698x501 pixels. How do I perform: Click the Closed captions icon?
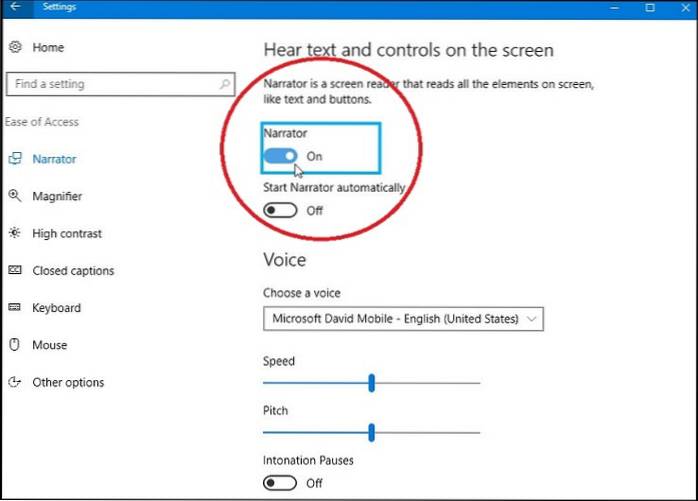click(x=15, y=270)
